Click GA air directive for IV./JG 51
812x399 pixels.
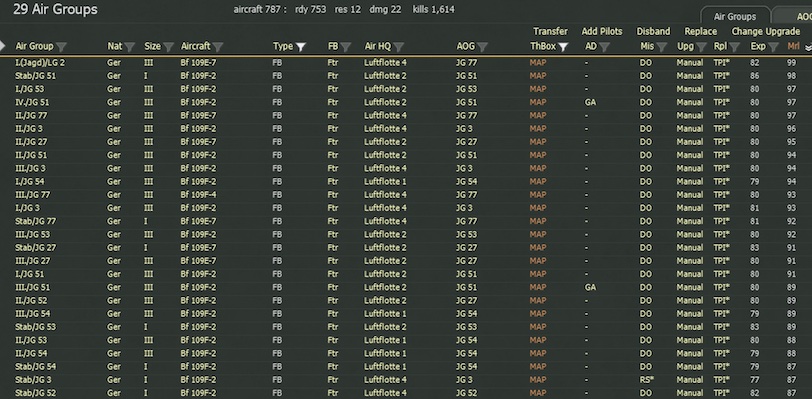coord(590,102)
